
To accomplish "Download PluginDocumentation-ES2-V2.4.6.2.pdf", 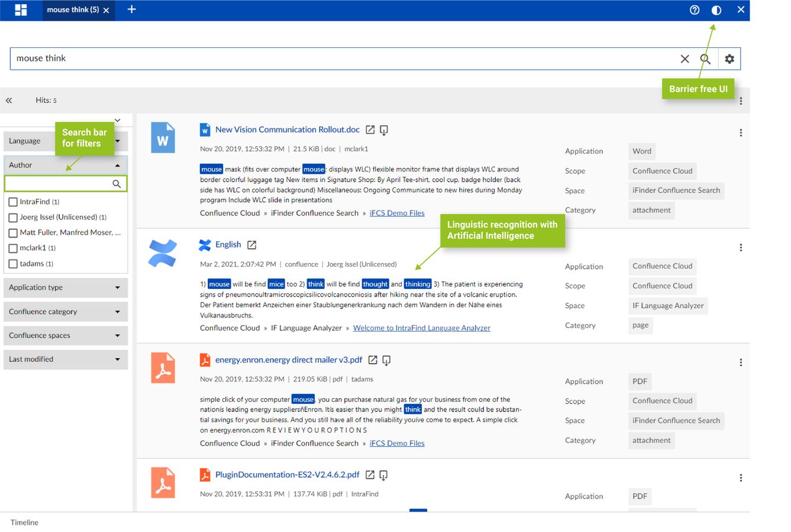I will click(383, 475).
